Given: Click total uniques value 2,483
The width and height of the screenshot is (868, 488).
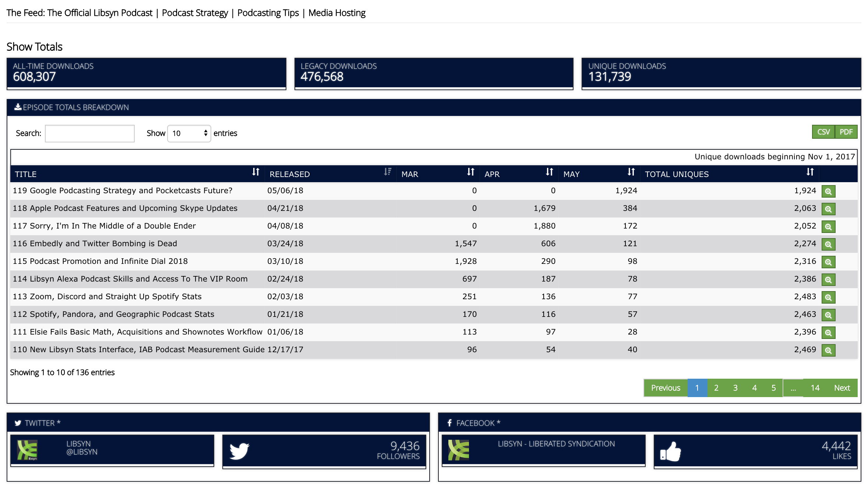Looking at the screenshot, I should [805, 297].
